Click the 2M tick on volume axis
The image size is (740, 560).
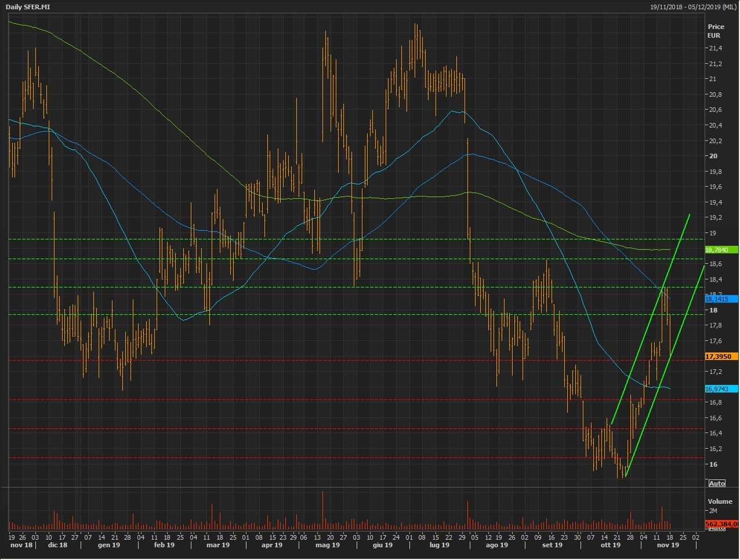pos(713,511)
